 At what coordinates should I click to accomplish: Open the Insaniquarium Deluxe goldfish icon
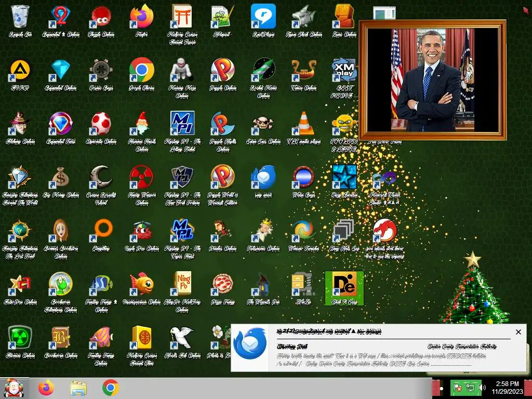point(141,285)
